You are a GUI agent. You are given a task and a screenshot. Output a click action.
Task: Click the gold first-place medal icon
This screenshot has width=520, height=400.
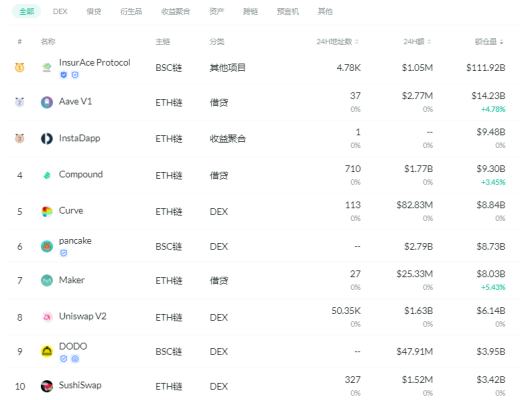click(20, 67)
